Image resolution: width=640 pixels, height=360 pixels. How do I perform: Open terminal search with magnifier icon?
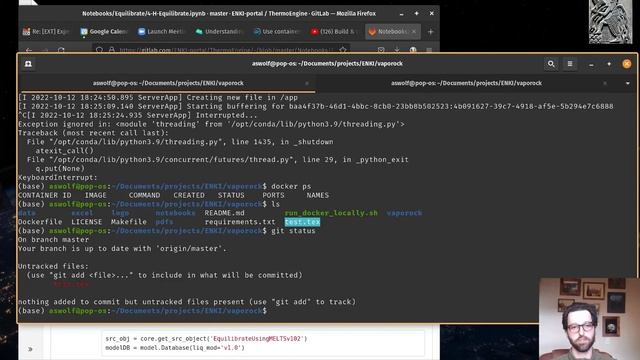click(x=551, y=64)
